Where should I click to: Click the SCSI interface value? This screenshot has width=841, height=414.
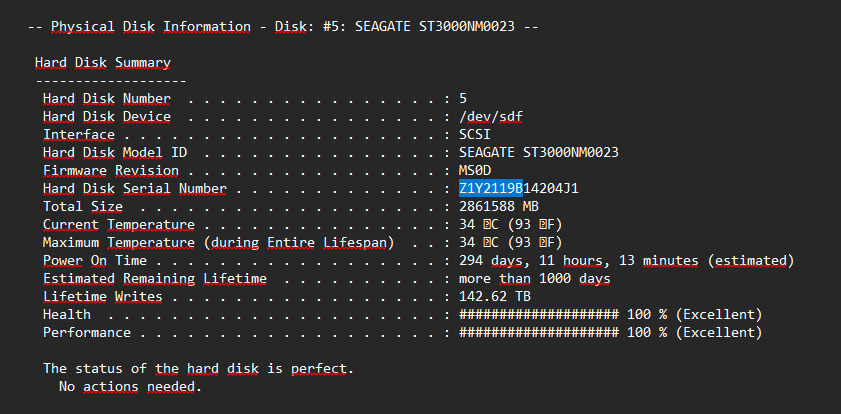(475, 135)
